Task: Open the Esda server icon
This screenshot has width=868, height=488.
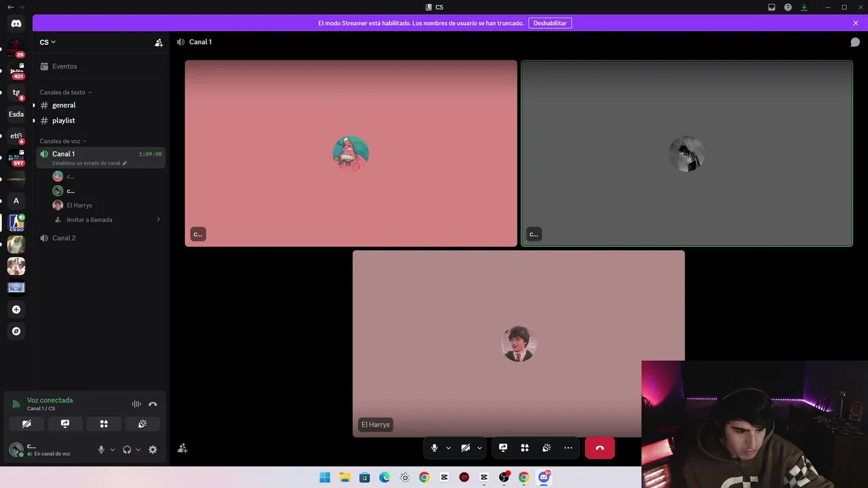Action: click(x=16, y=114)
